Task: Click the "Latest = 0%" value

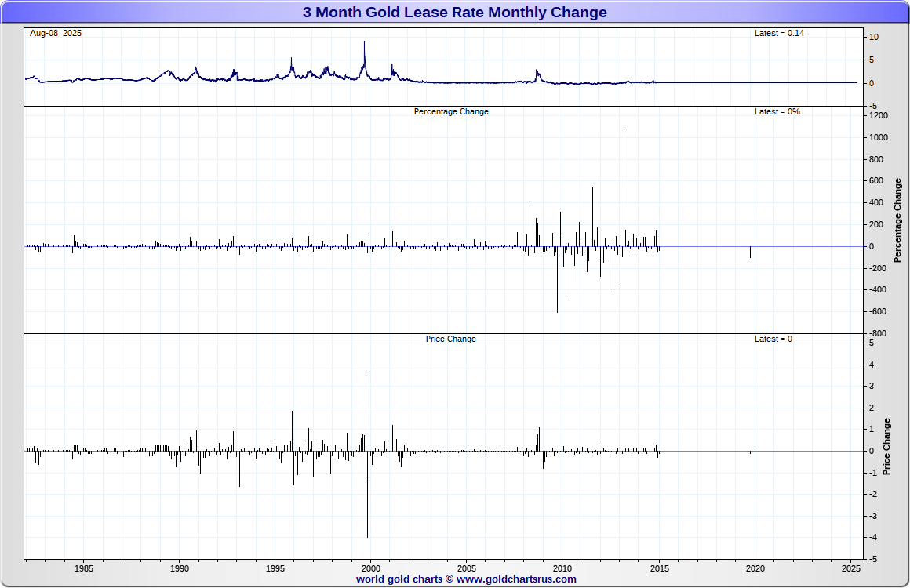Action: (x=777, y=112)
